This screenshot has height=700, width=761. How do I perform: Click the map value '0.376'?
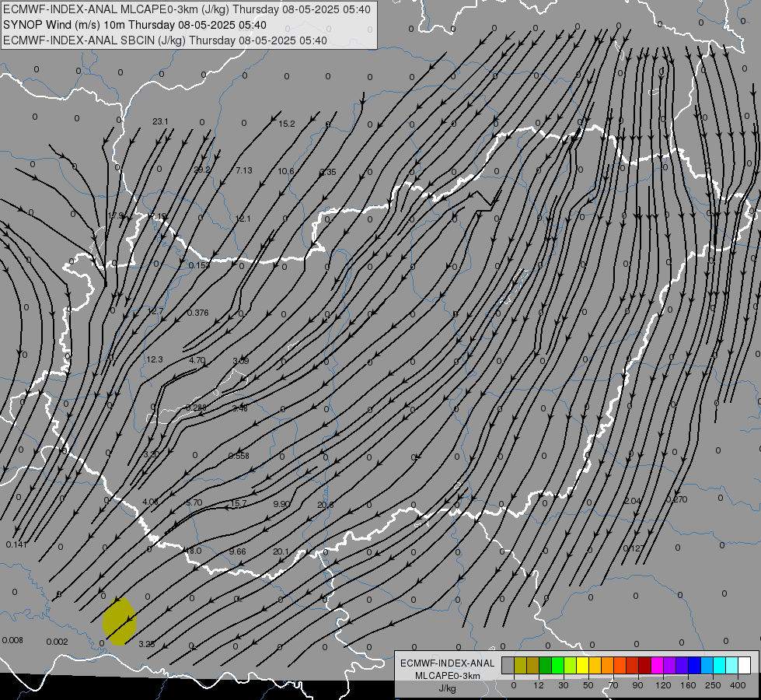coord(198,313)
